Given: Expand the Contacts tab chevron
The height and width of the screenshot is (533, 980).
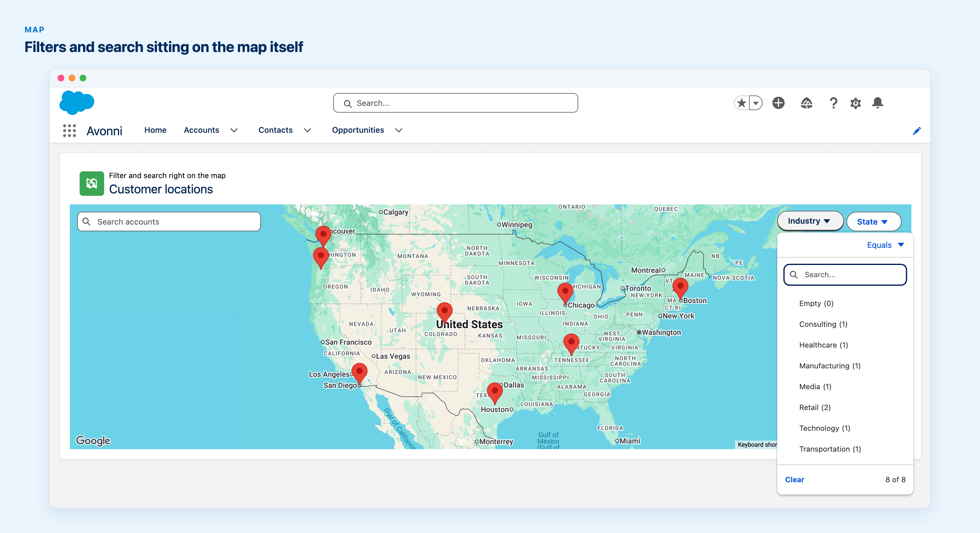Looking at the screenshot, I should click(307, 130).
